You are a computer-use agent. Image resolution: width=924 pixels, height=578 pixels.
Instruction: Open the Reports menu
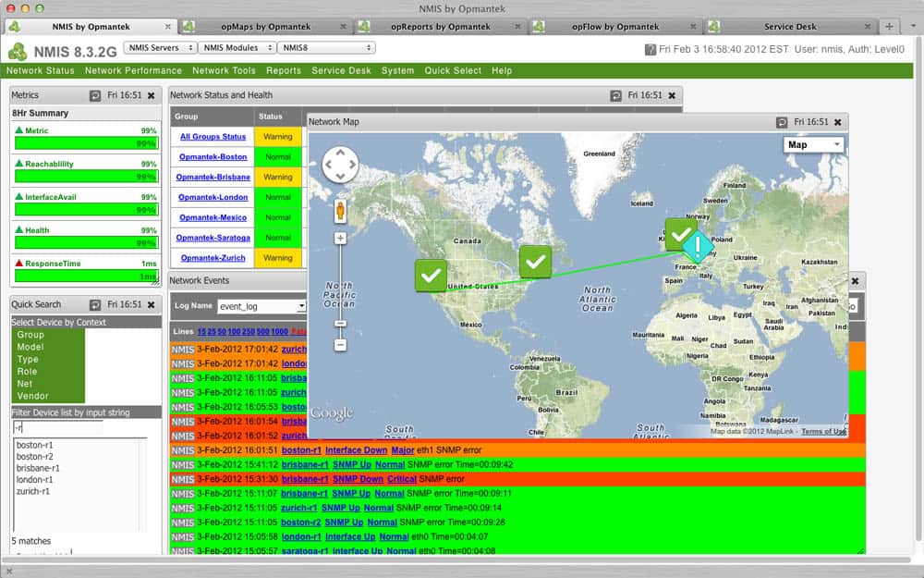tap(284, 71)
